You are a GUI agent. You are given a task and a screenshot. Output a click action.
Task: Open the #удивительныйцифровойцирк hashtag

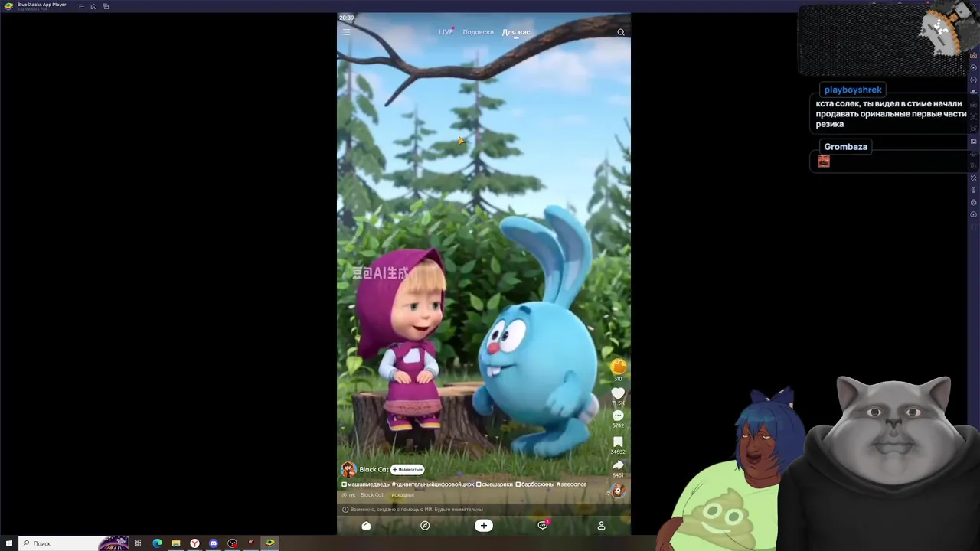pyautogui.click(x=433, y=484)
